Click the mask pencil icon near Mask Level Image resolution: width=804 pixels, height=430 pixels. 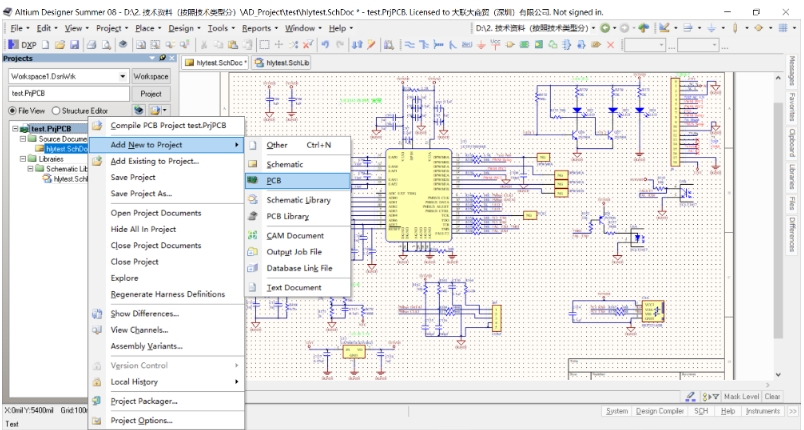point(691,396)
